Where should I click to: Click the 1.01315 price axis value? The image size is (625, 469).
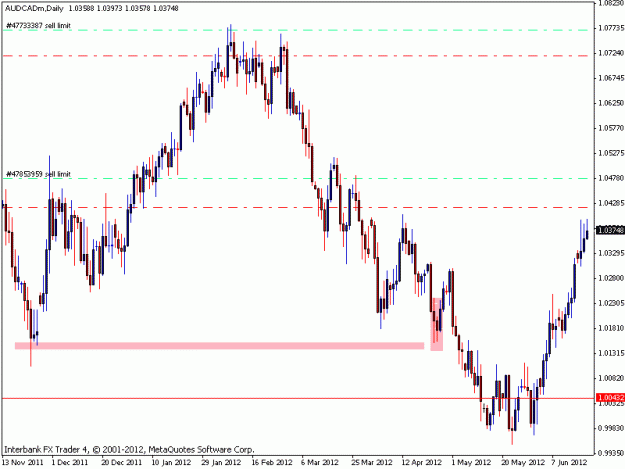click(x=611, y=353)
